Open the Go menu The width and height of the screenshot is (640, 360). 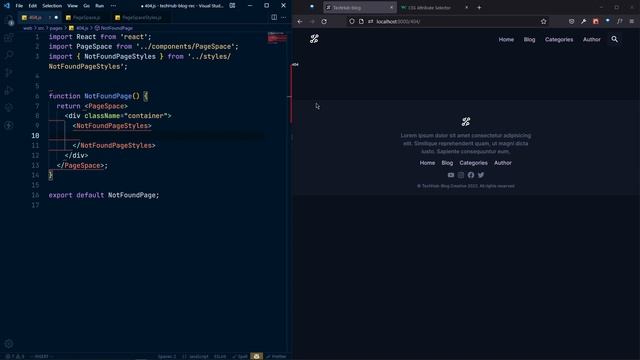pos(87,6)
